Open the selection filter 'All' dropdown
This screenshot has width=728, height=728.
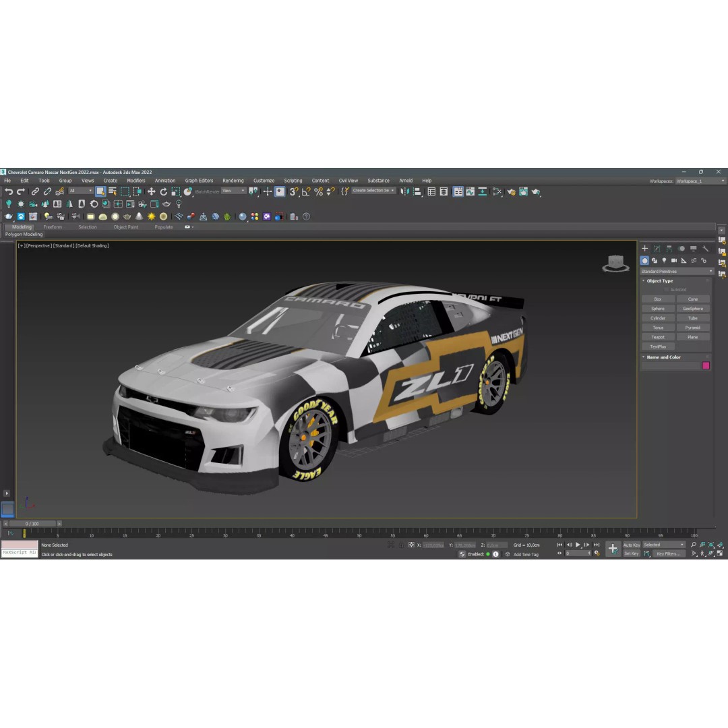[81, 191]
